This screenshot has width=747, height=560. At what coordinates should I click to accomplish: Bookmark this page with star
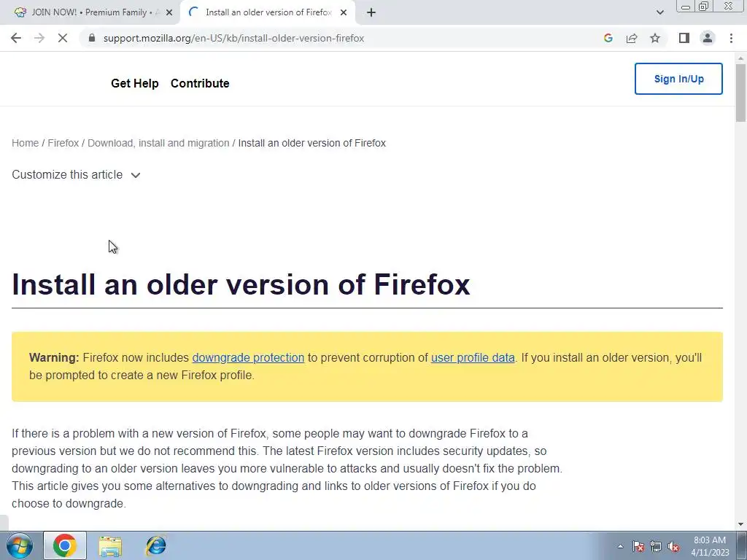655,38
